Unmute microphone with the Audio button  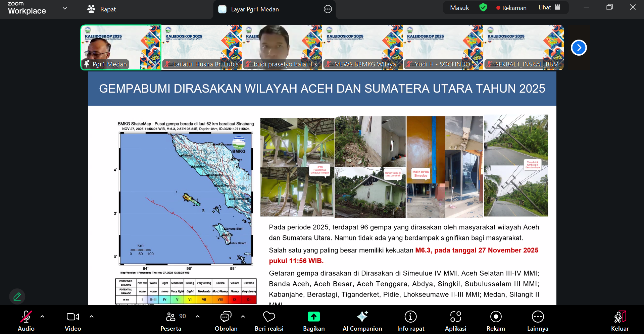point(26,321)
